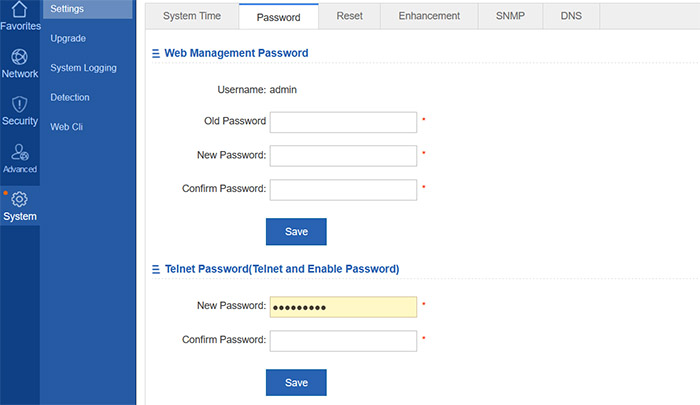Click Telnet Password section list icon
The width and height of the screenshot is (700, 405).
click(x=156, y=269)
